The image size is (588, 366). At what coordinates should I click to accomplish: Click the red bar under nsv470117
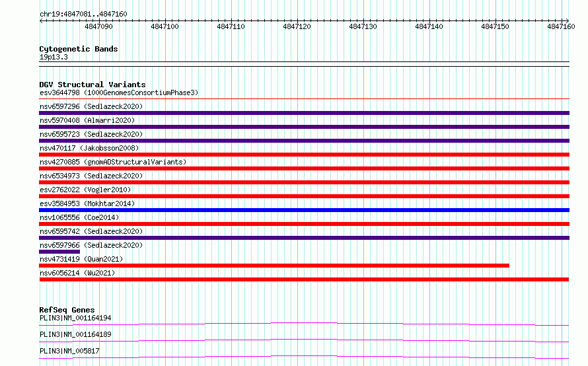pyautogui.click(x=304, y=155)
